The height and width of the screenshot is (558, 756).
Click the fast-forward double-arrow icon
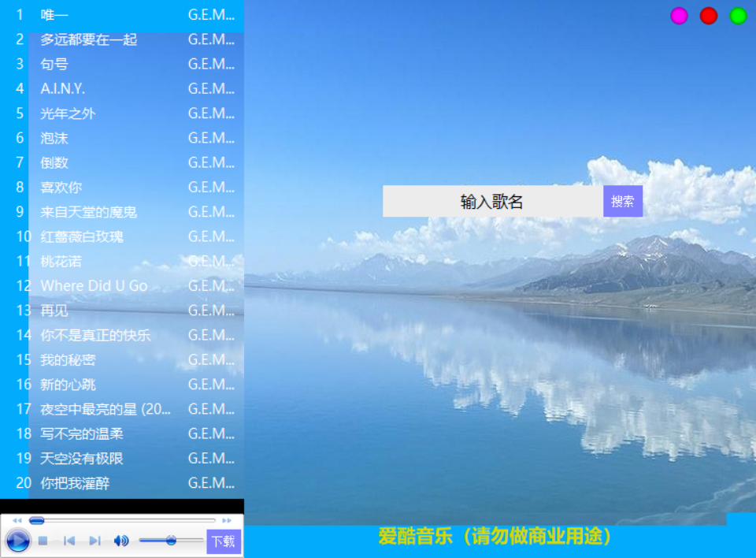pos(225,519)
